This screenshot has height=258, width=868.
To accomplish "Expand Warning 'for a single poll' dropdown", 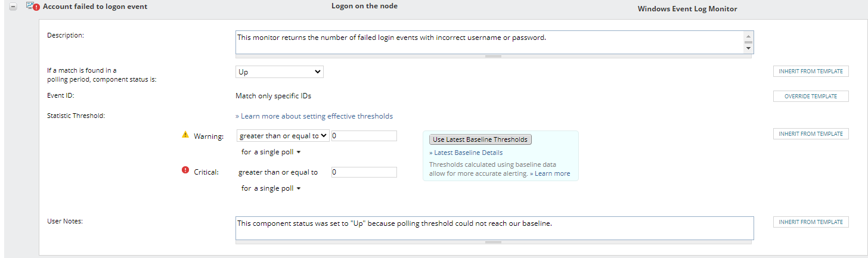I will [x=271, y=152].
